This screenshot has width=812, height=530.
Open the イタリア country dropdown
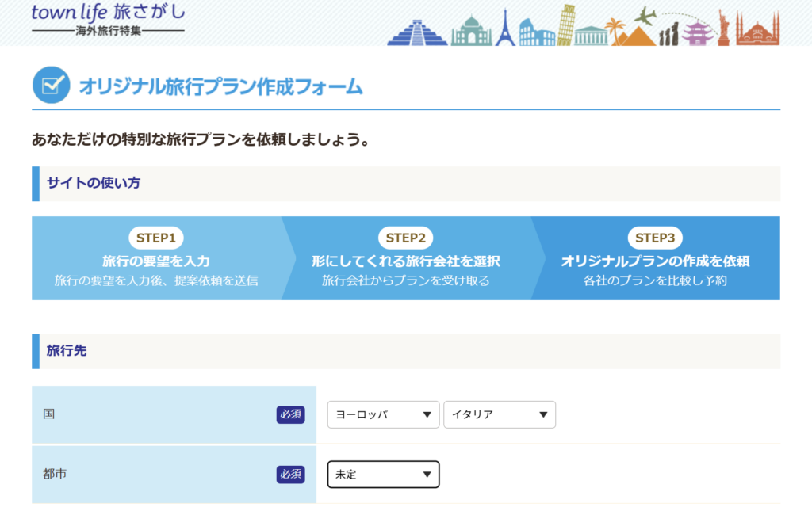(500, 414)
